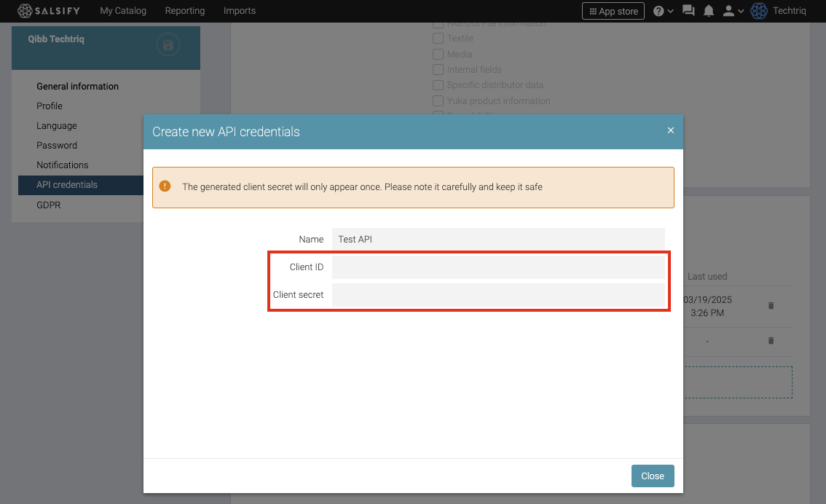Delete the never-used API credential
The height and width of the screenshot is (504, 826).
pos(771,341)
